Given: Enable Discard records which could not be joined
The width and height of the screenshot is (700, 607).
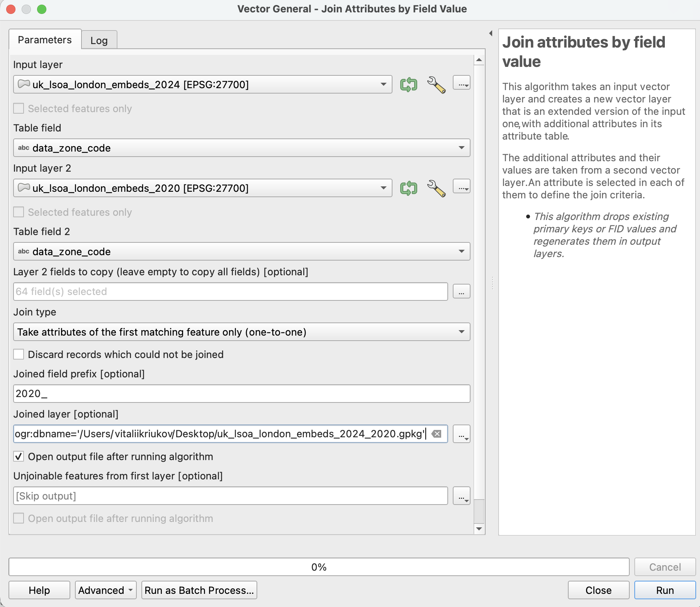Looking at the screenshot, I should (x=19, y=355).
